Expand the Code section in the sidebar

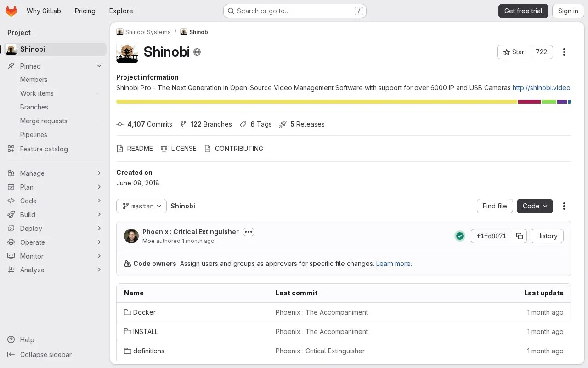[55, 201]
